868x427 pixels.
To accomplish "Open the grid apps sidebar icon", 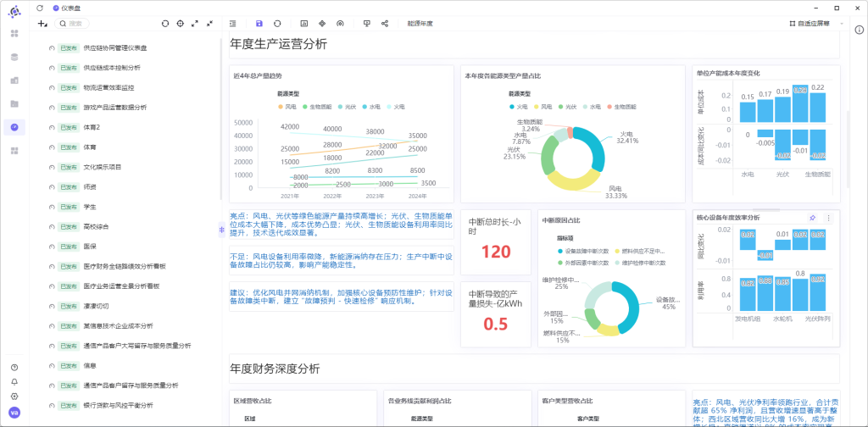I will [x=14, y=151].
